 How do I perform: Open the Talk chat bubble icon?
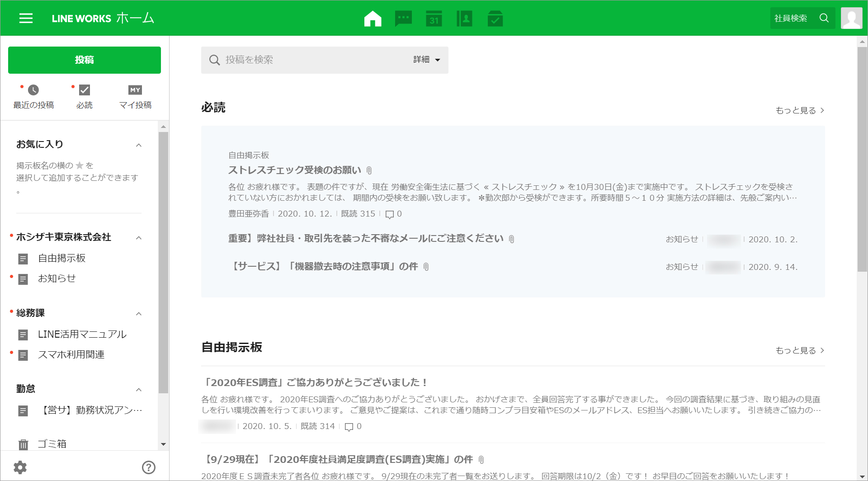(403, 19)
